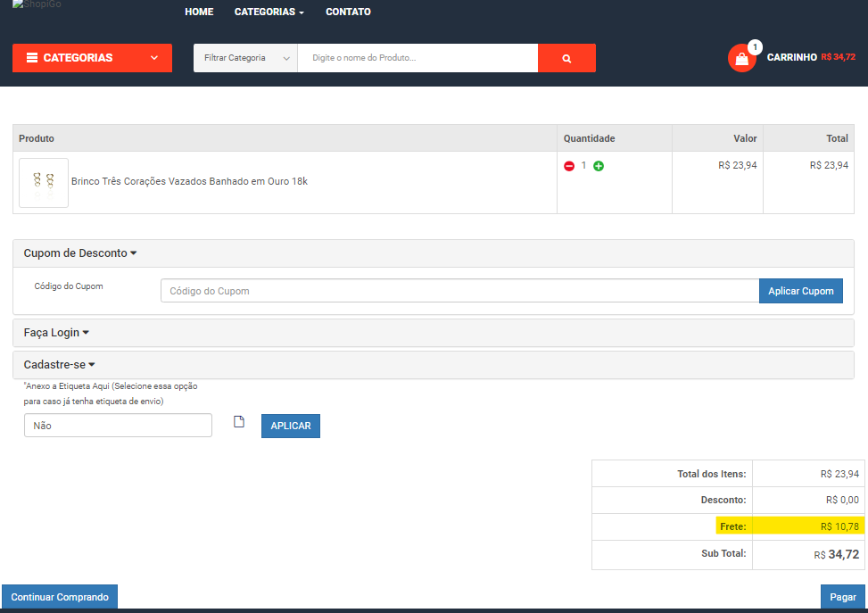Open CATEGORIAS menu in top navigation
Image resolution: width=868 pixels, height=613 pixels.
tap(269, 12)
